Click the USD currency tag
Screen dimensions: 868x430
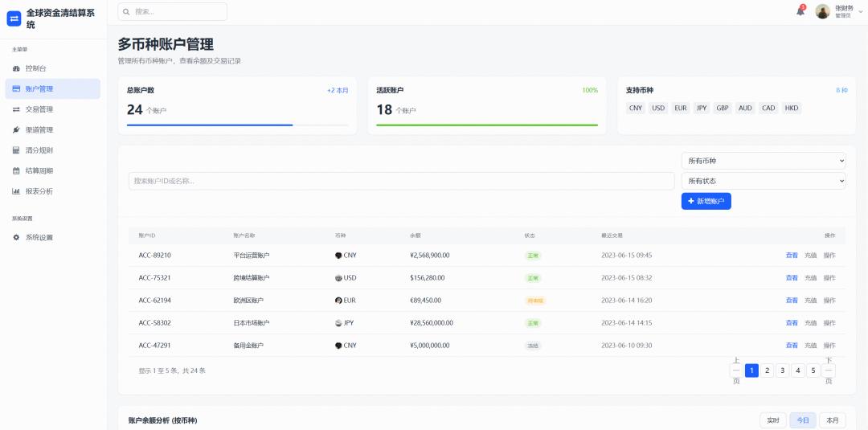[658, 109]
